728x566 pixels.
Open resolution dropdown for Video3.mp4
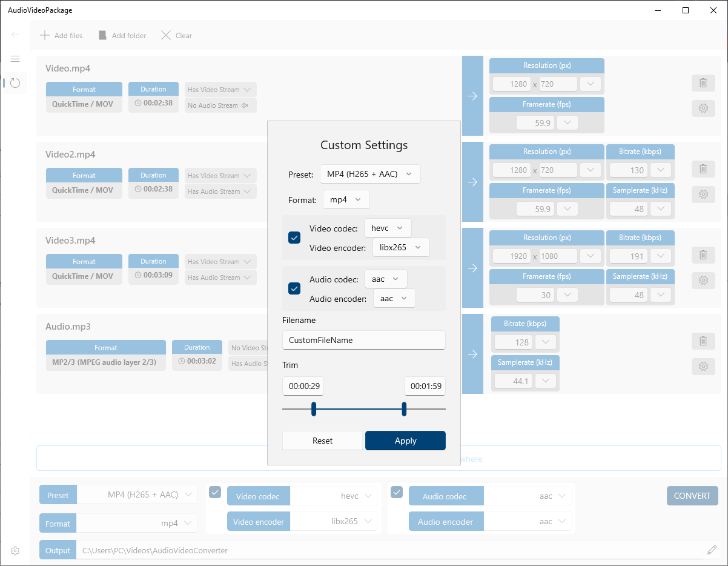tap(590, 256)
